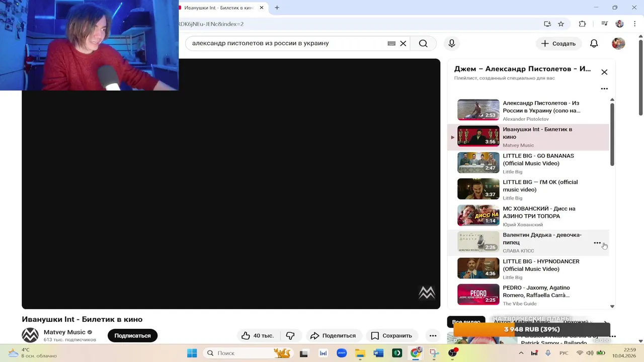Click the YouTube search magnifier button

tap(423, 43)
